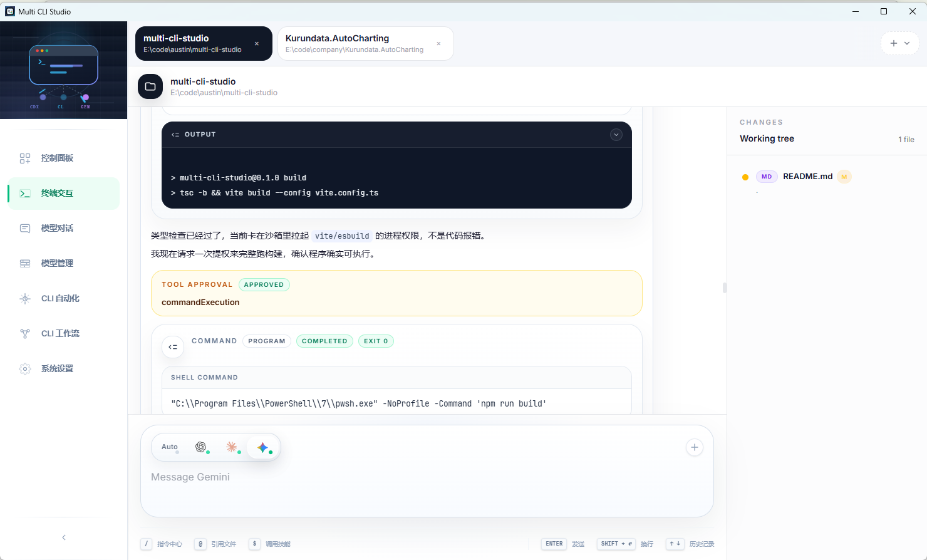This screenshot has width=927, height=560.
Task: Click the $ 调用技能 icon
Action: [x=254, y=544]
